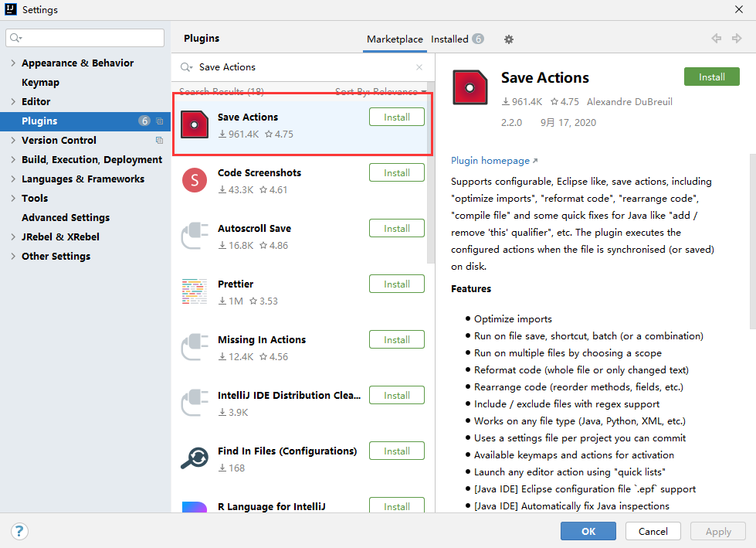Viewport: 756px width, 548px height.
Task: Select Plugins in settings tree
Action: click(86, 121)
